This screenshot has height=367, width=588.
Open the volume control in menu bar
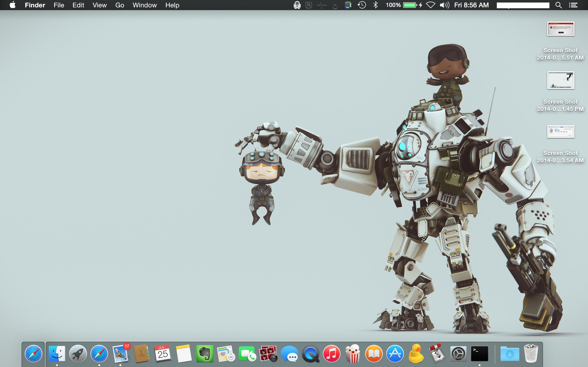tap(444, 5)
